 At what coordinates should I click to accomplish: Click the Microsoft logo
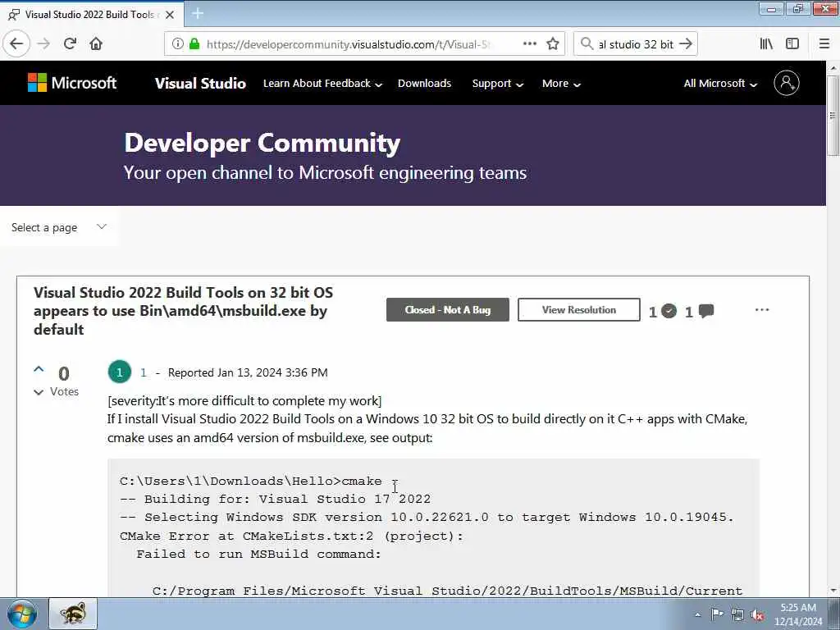click(x=72, y=83)
